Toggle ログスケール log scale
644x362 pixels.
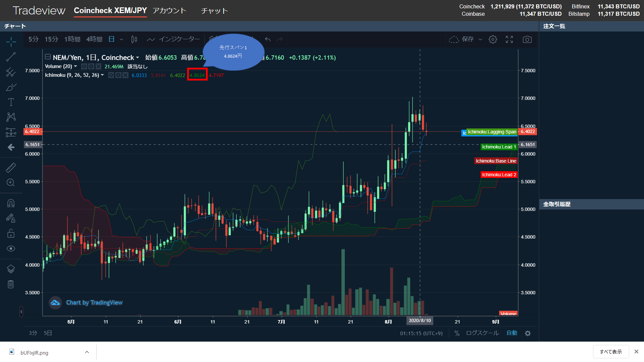482,333
